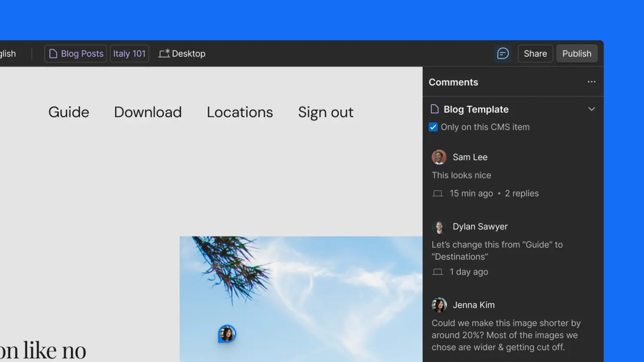Viewport: 644px width, 362px height.
Task: Click the comment pin avatar on the image
Action: (x=227, y=334)
